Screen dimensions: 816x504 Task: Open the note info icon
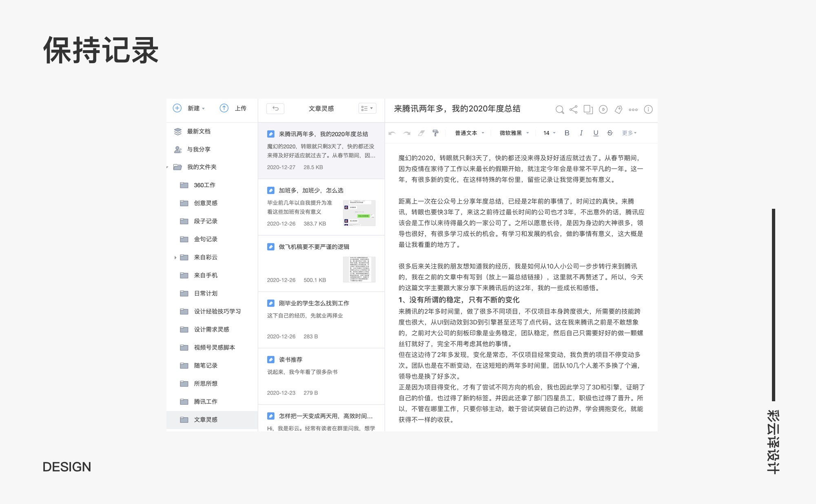648,109
